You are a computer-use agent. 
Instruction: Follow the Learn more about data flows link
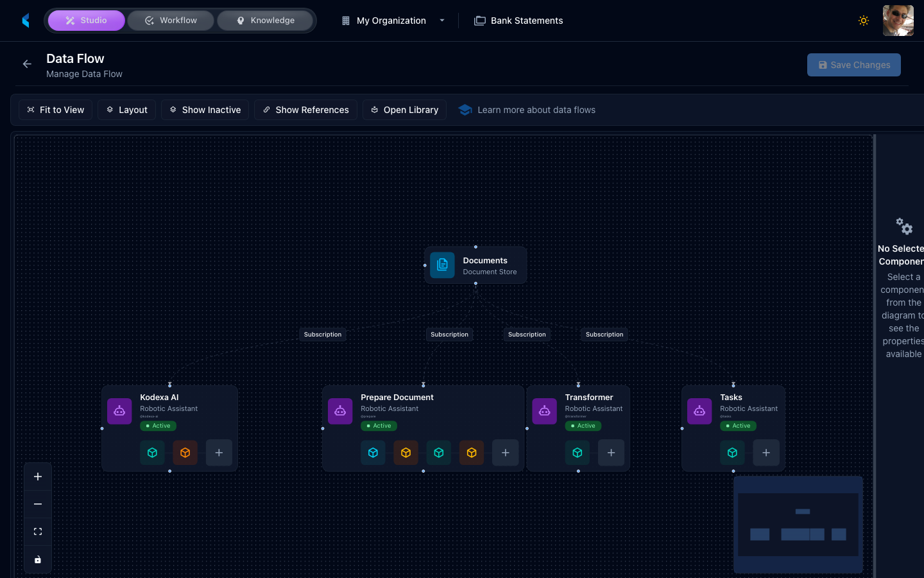(536, 110)
